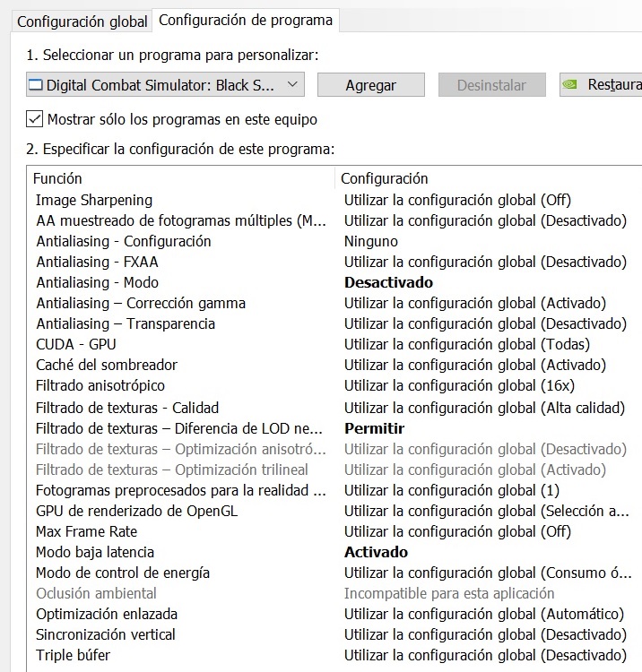Select Antialiasing – Corrección gamma row
This screenshot has height=672, width=642.
[x=334, y=303]
